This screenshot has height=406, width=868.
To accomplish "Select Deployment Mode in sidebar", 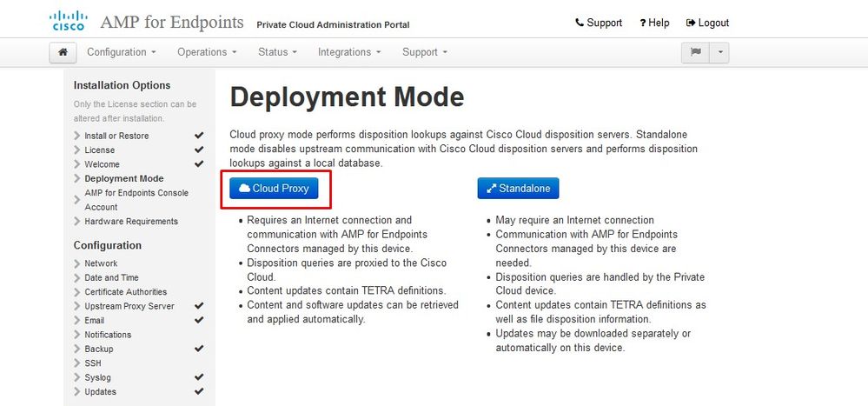I will pos(124,179).
